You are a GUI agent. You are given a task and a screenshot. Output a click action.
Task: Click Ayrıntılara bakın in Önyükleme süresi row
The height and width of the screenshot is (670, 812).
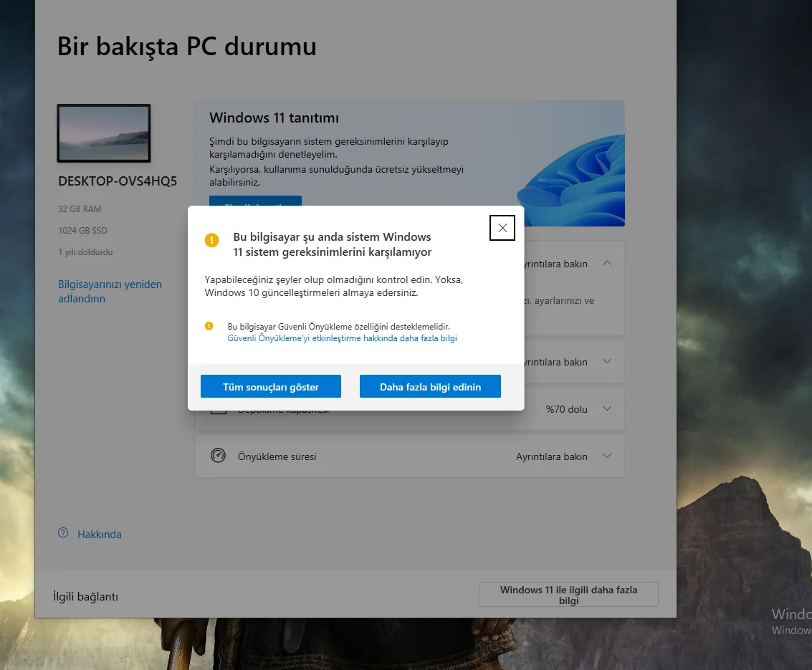click(552, 456)
